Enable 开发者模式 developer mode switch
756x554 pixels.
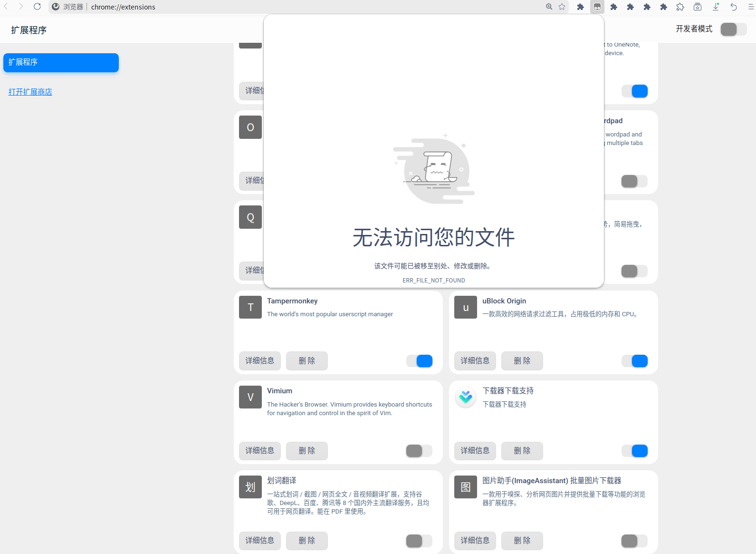click(x=733, y=29)
